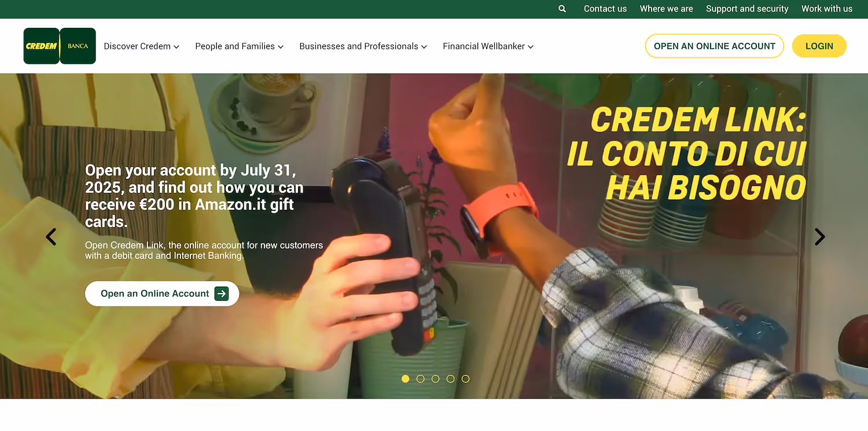868x431 pixels.
Task: Click the CREDEM LINK yellow banner title
Action: [x=687, y=154]
